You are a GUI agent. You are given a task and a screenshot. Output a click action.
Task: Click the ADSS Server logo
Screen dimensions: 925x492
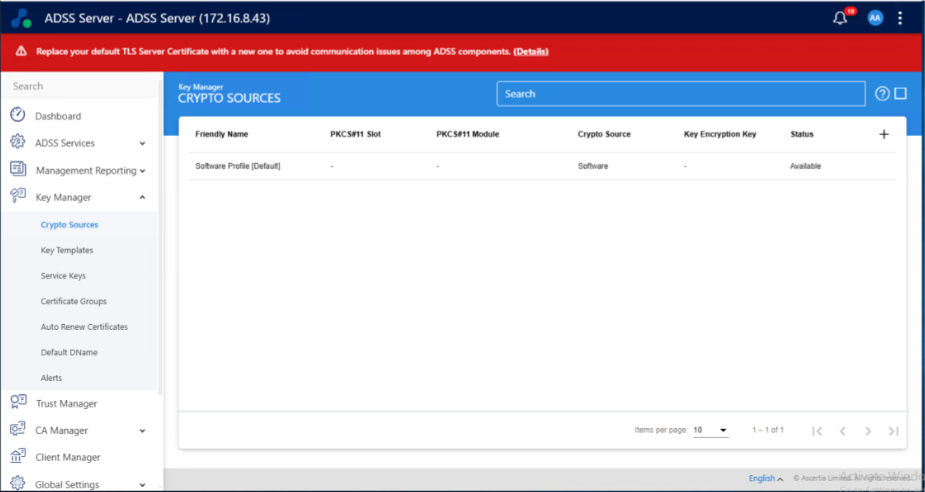point(21,18)
